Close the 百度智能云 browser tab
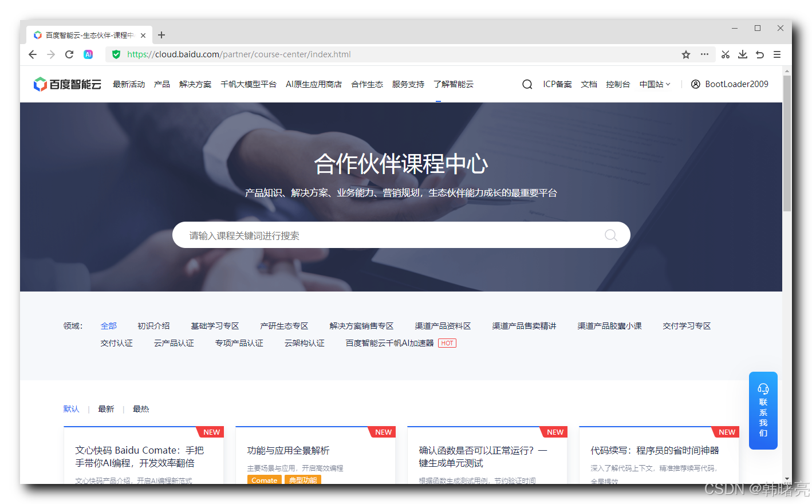812x504 pixels. [x=143, y=36]
